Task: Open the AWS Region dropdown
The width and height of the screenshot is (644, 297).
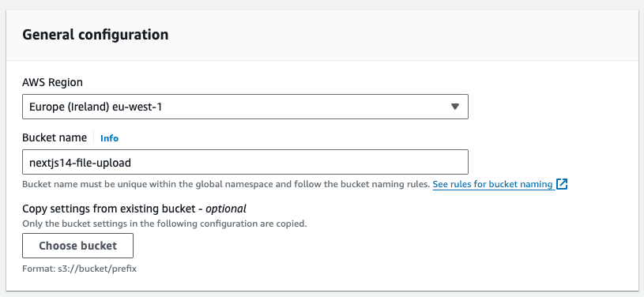Action: click(245, 107)
